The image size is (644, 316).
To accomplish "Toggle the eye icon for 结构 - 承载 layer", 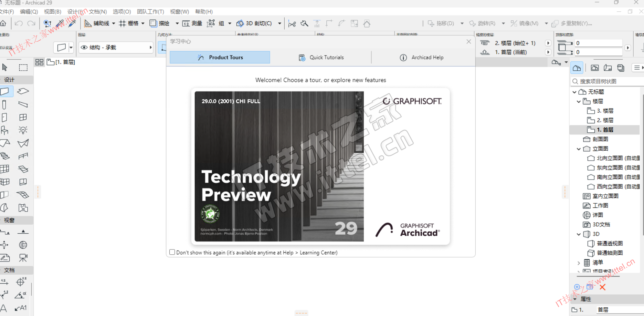I will tap(84, 48).
